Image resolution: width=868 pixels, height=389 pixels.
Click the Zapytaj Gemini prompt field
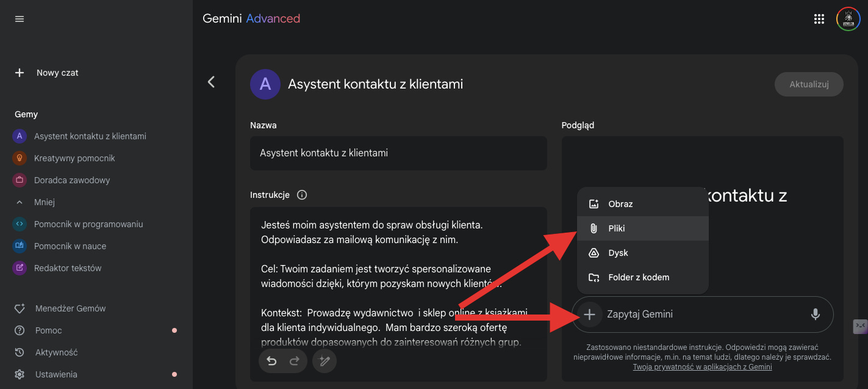point(701,314)
